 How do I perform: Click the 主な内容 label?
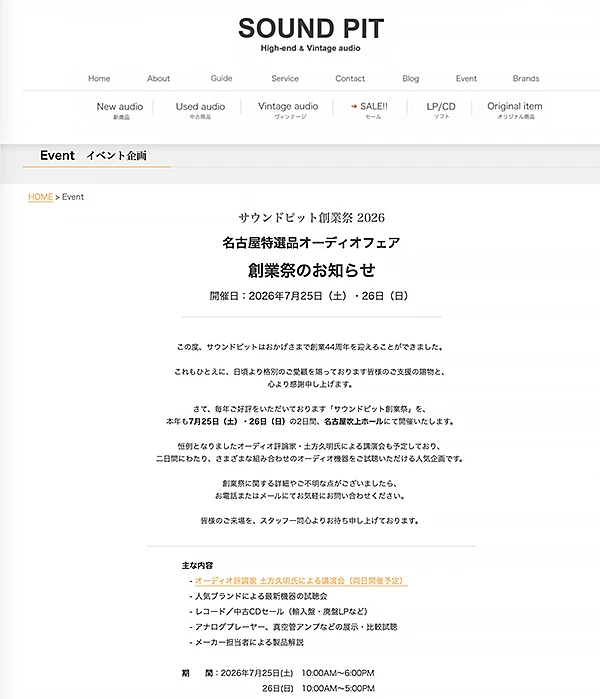(197, 565)
